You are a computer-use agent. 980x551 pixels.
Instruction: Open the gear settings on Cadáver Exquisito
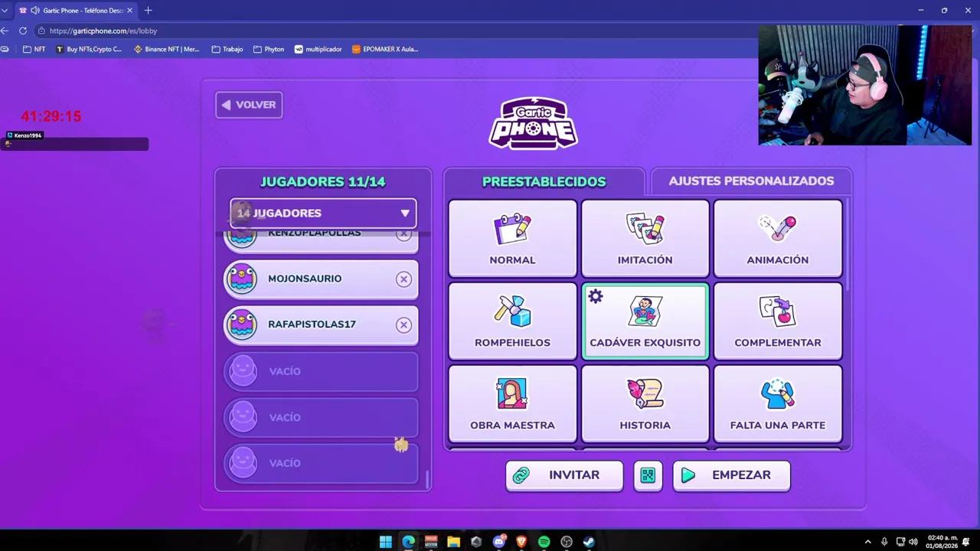(x=596, y=297)
